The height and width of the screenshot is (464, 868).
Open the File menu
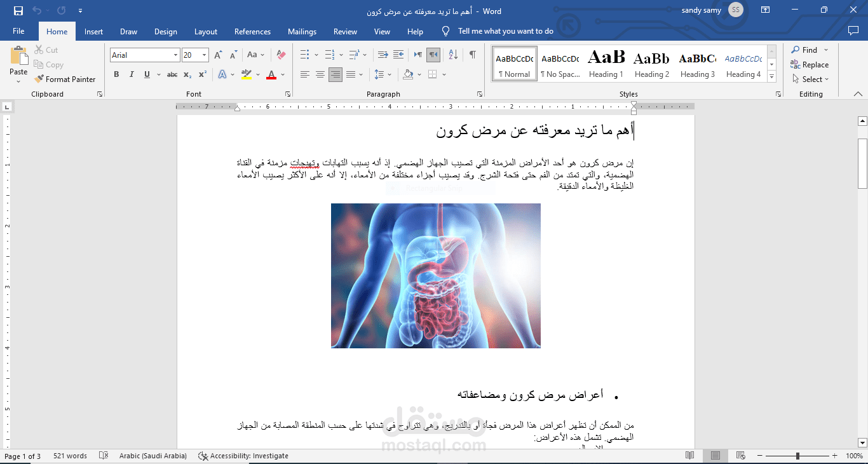pos(18,31)
